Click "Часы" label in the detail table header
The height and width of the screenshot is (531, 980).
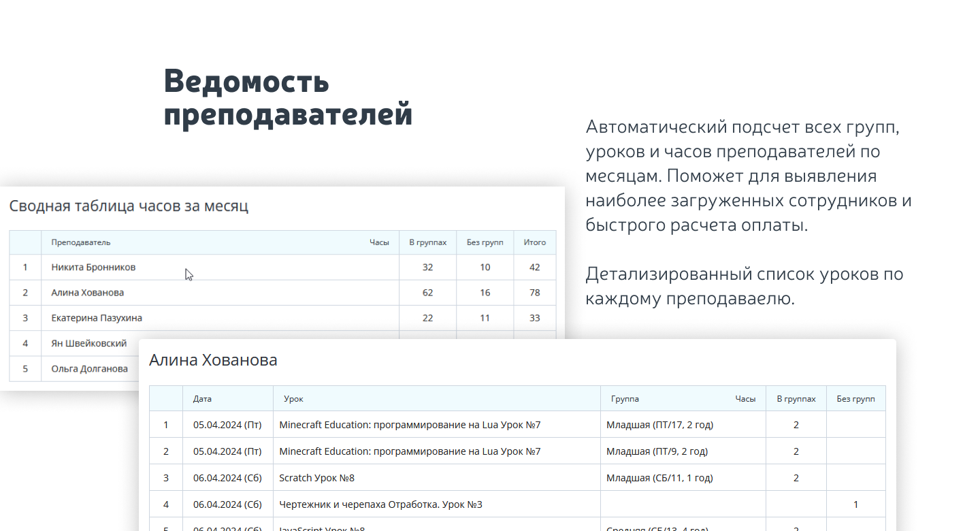[745, 399]
